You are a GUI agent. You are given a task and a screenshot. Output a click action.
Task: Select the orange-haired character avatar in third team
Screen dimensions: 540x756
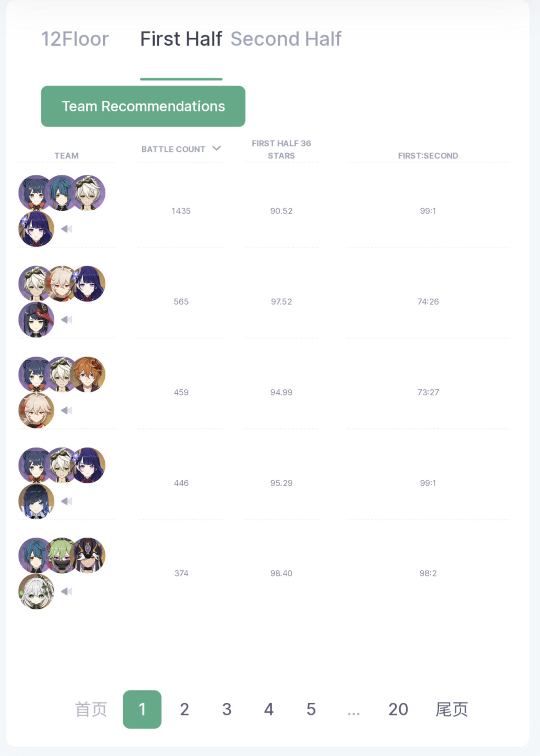pos(88,374)
